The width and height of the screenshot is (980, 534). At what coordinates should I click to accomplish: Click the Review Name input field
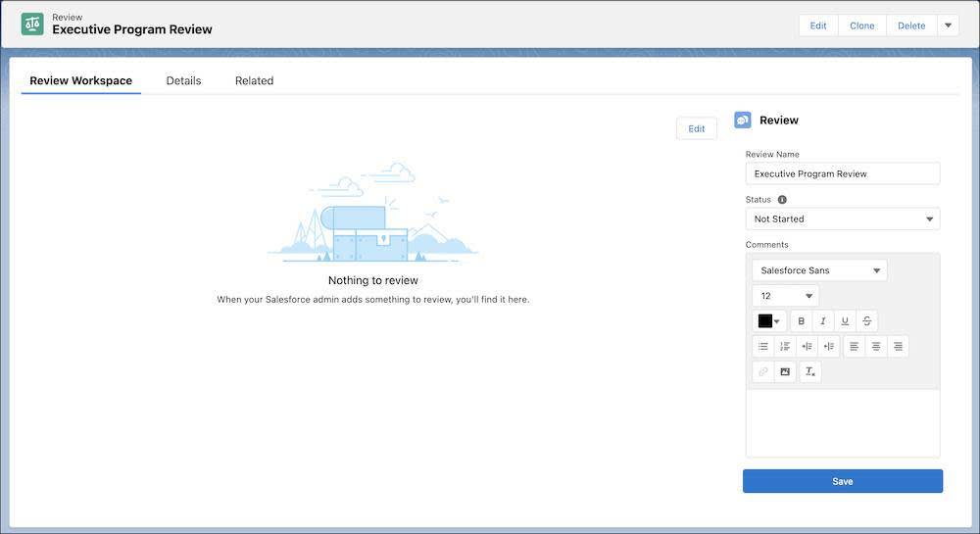(x=843, y=173)
